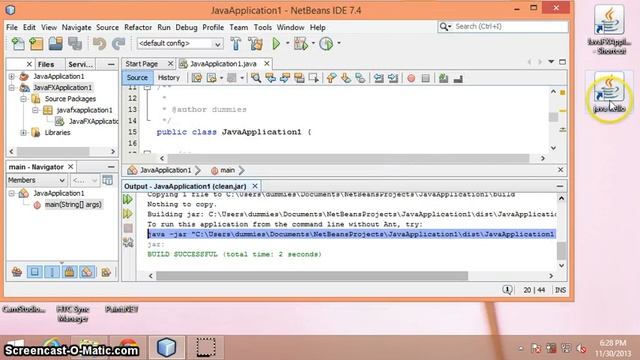640x360 pixels.
Task: Click the Last Edit icon in editor toolbar
Action: pos(197,78)
